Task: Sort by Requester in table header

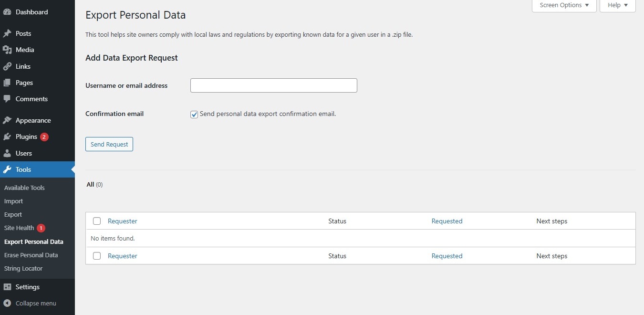Action: [123, 221]
